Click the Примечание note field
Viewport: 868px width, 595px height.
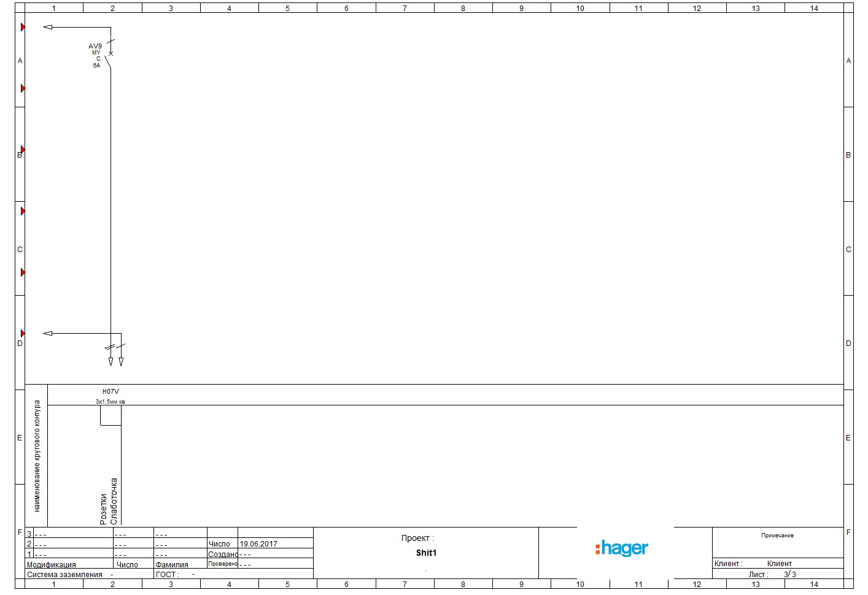(x=777, y=535)
